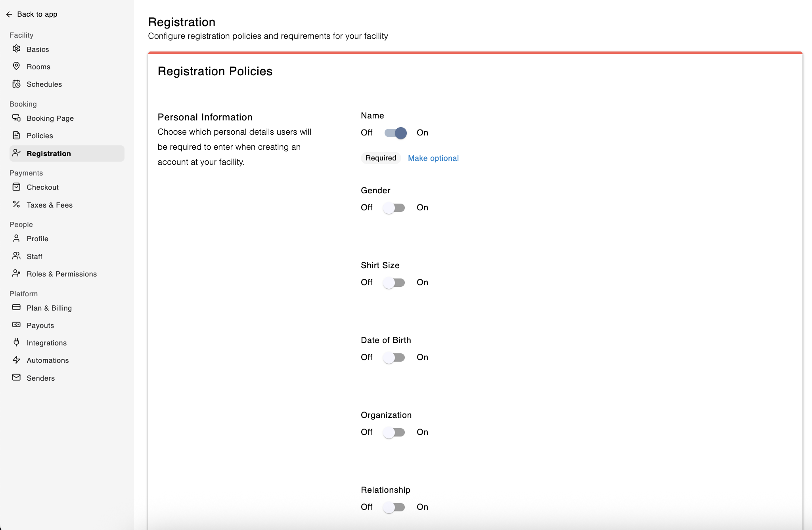The image size is (812, 530).
Task: Click the Payouts banknote icon
Action: [x=16, y=325]
